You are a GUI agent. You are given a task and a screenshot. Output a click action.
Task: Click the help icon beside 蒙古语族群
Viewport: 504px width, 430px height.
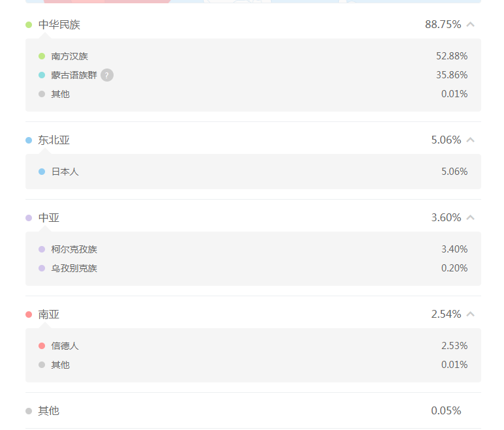(x=107, y=75)
